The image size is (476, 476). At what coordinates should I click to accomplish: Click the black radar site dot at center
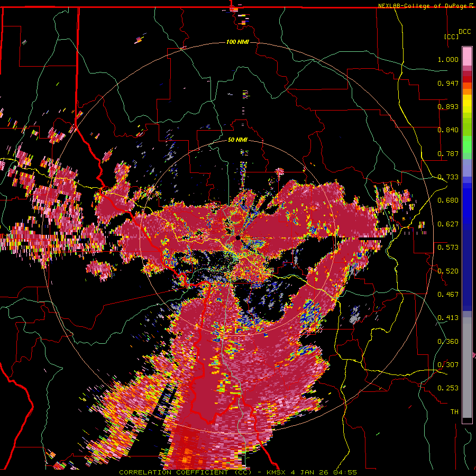(238, 237)
